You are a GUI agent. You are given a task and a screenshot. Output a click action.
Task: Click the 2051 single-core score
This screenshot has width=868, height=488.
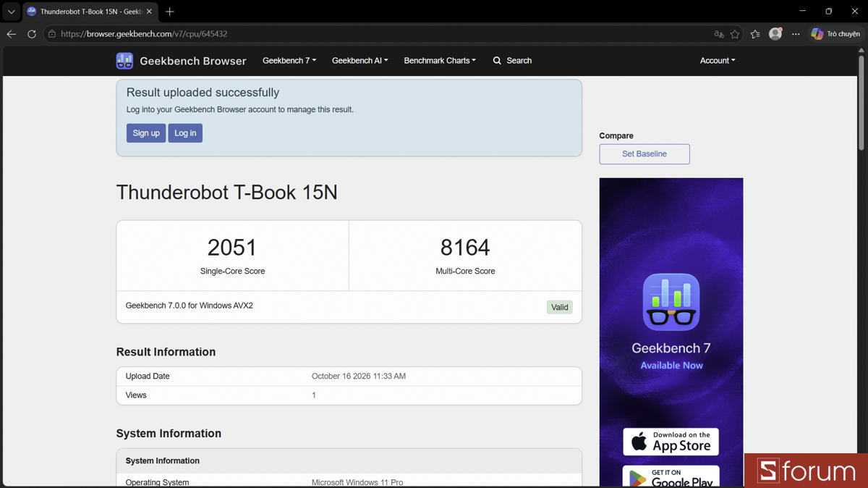(232, 248)
